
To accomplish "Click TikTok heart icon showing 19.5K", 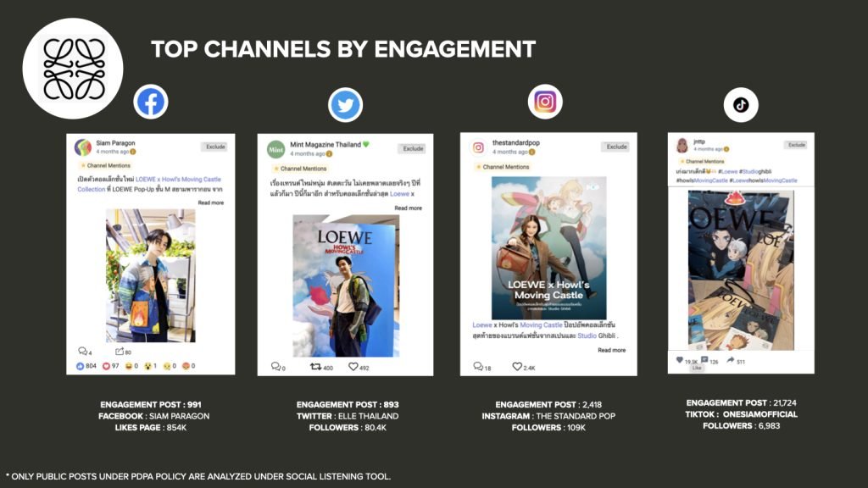I will (x=679, y=360).
